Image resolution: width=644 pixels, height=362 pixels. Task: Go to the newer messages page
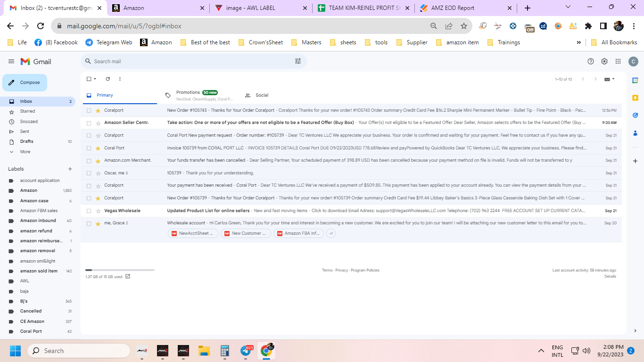(583, 79)
